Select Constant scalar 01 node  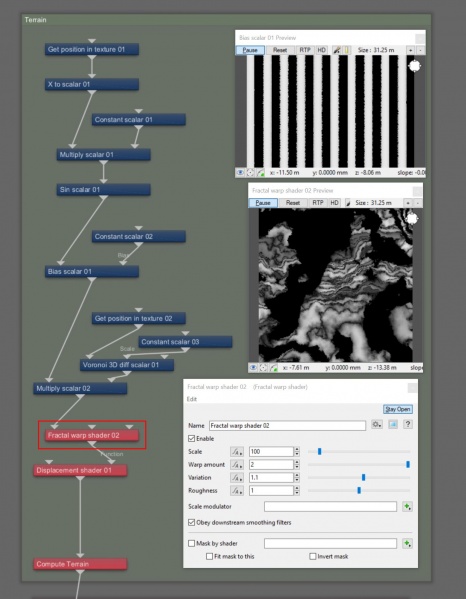click(x=139, y=120)
